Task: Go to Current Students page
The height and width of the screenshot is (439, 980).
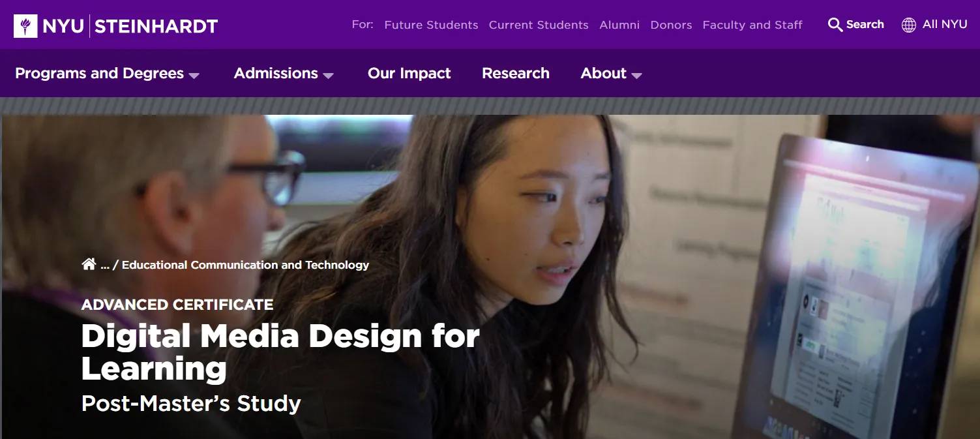Action: (x=539, y=25)
